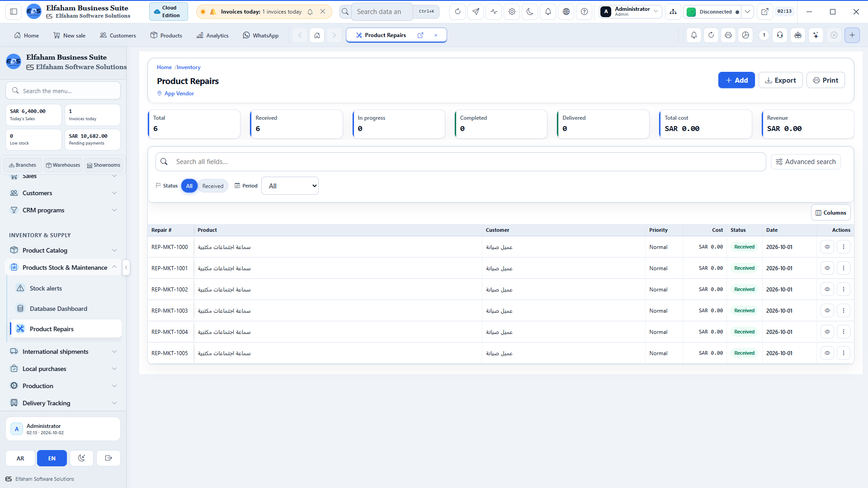Click the headset support icon

[x=780, y=35]
